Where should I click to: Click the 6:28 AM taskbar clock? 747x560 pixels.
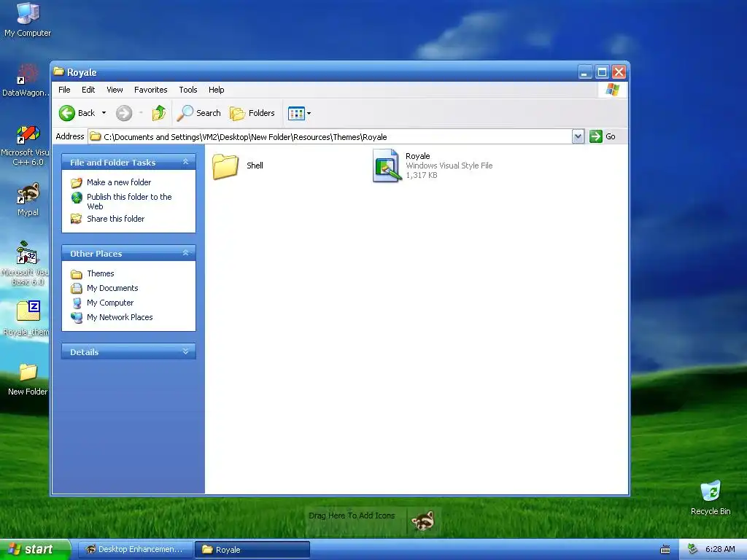(720, 549)
